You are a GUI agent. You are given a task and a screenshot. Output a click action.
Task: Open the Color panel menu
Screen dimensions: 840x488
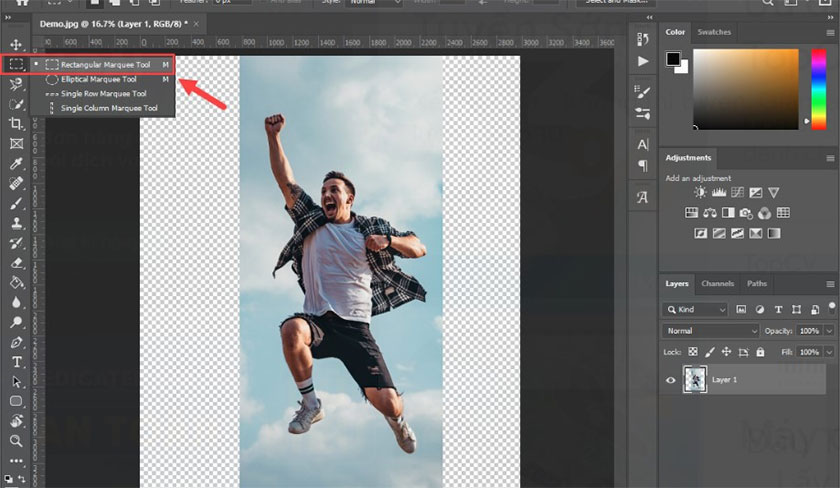tap(830, 32)
